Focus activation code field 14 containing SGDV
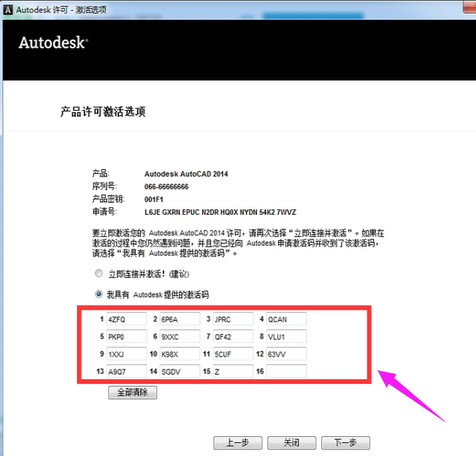 [180, 371]
